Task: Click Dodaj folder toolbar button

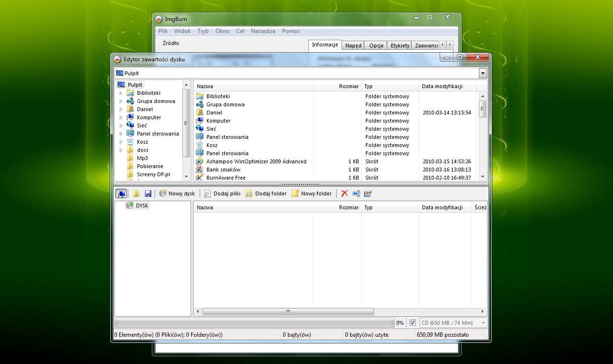Action: tap(266, 193)
